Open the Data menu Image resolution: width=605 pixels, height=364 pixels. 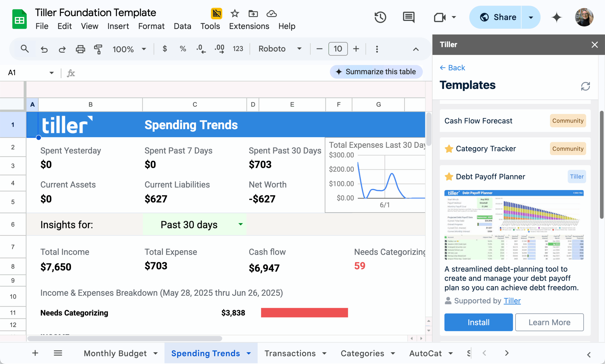pyautogui.click(x=182, y=26)
